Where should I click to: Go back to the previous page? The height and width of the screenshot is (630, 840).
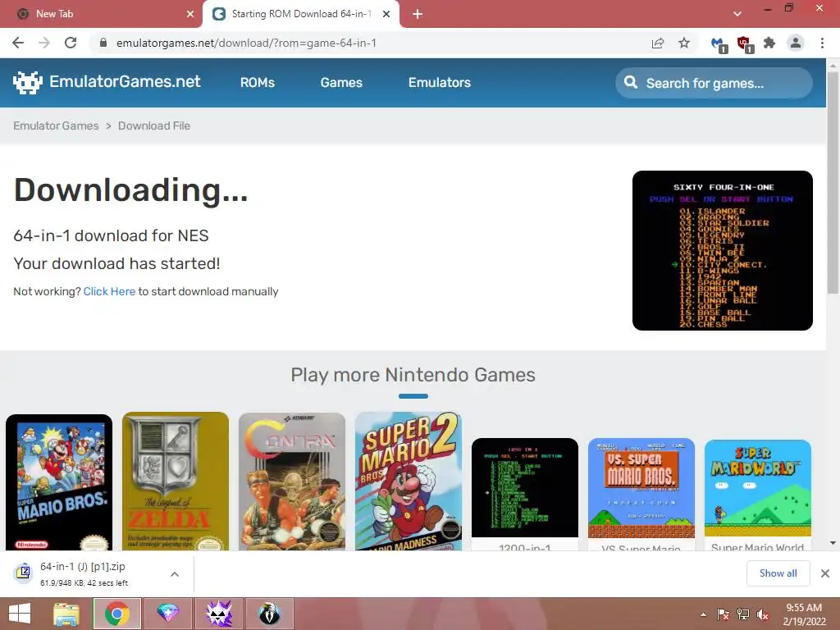(x=18, y=43)
